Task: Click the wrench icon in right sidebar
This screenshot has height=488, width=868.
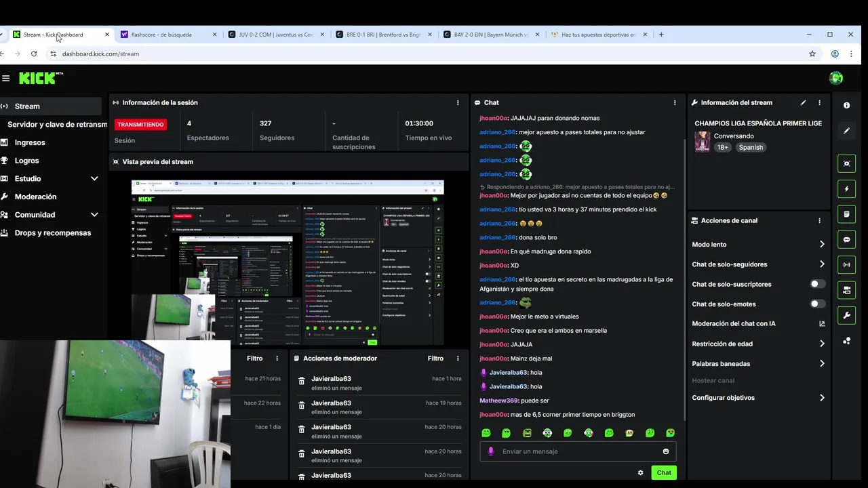Action: coord(846,315)
